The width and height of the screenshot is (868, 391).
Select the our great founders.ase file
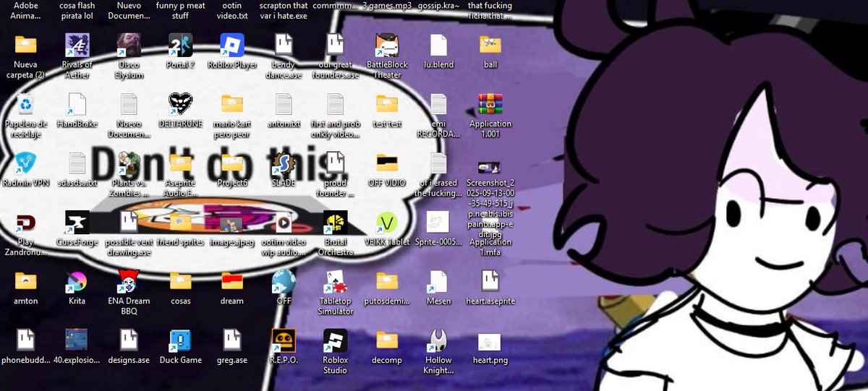335,45
